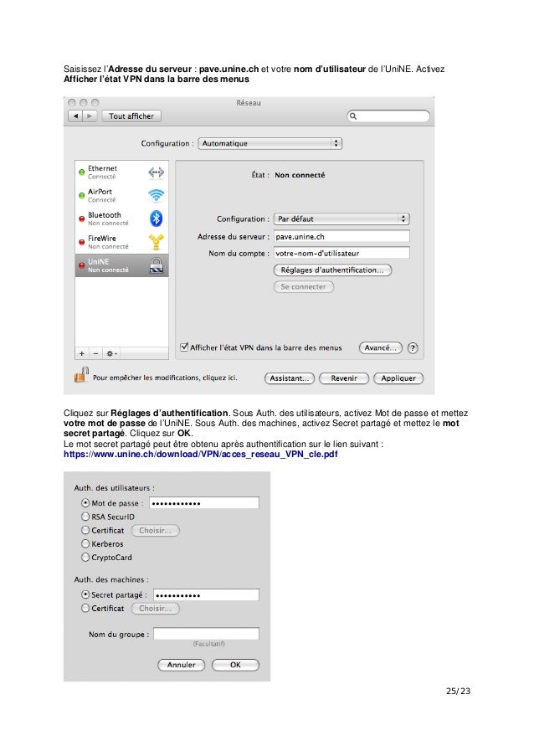534x756 pixels.
Task: Select the Kerberos radio button
Action: [x=85, y=543]
